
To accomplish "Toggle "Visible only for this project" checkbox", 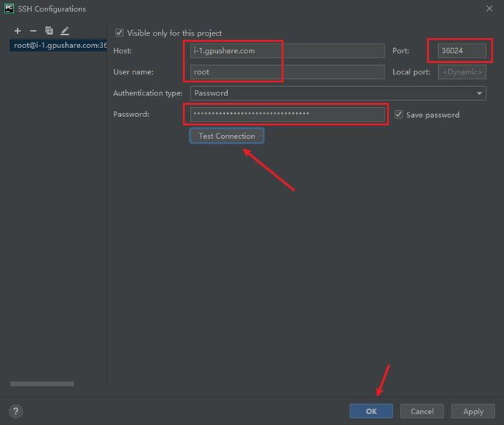I will click(x=119, y=33).
